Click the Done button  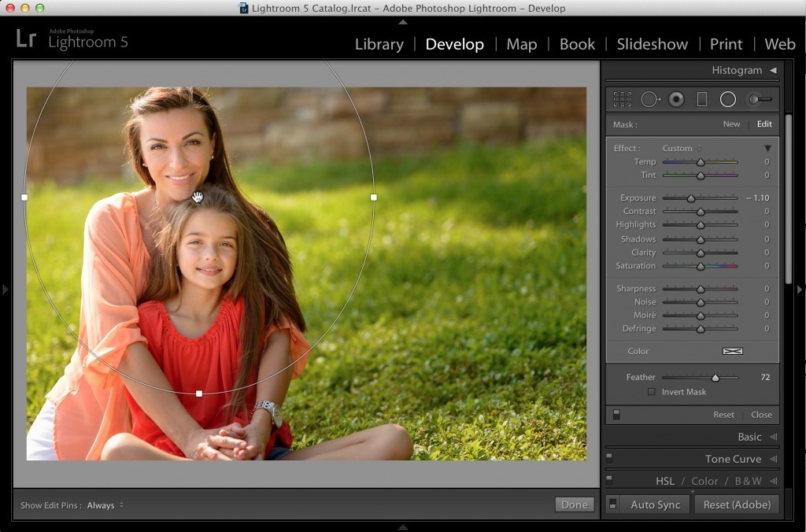(x=574, y=504)
